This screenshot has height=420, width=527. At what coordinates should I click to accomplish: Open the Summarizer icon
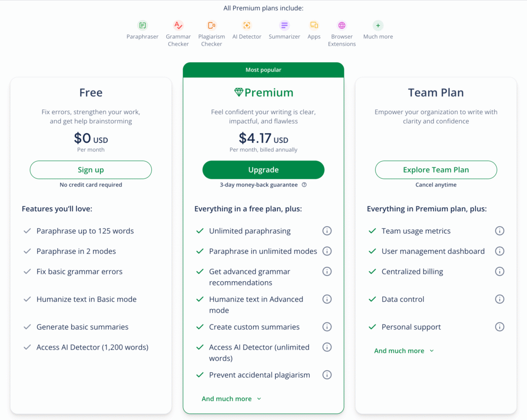pos(284,26)
